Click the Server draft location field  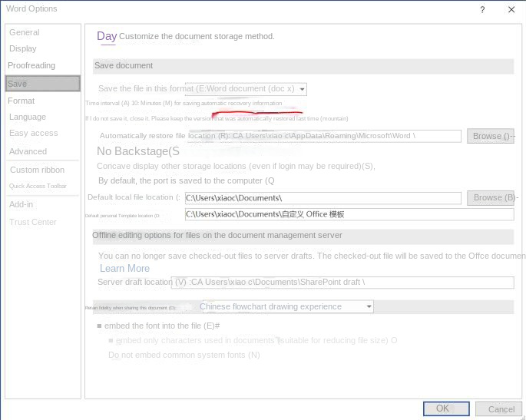342,282
